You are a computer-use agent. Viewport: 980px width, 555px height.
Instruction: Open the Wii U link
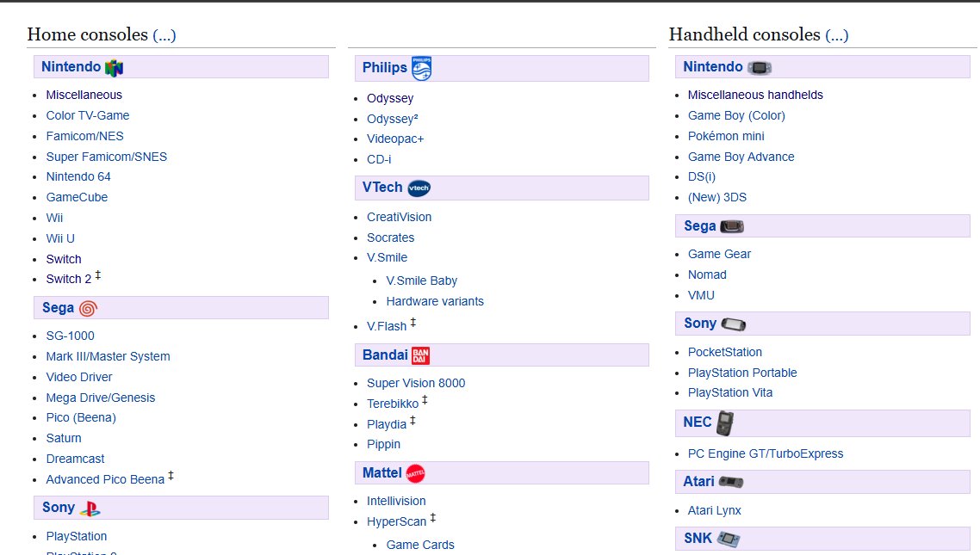point(60,238)
